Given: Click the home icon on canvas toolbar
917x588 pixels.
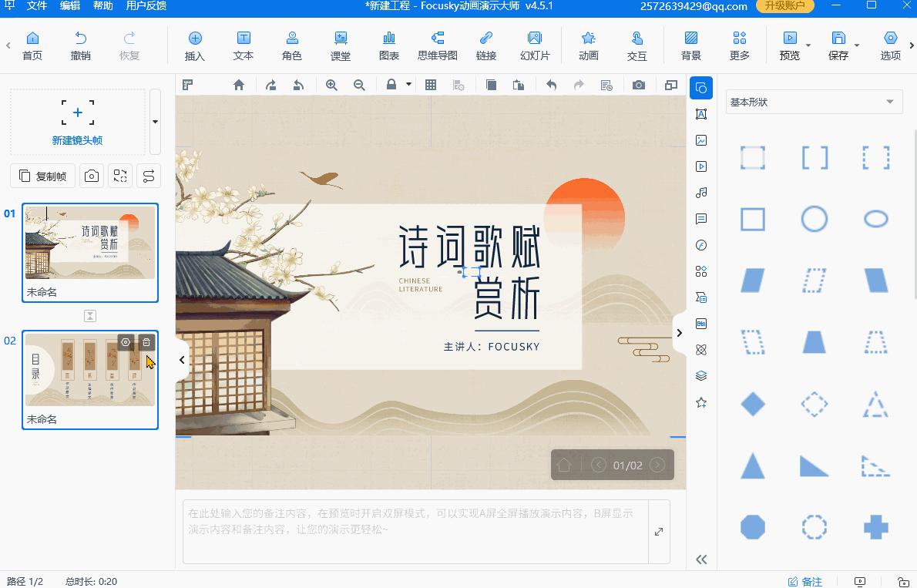Looking at the screenshot, I should pos(239,85).
